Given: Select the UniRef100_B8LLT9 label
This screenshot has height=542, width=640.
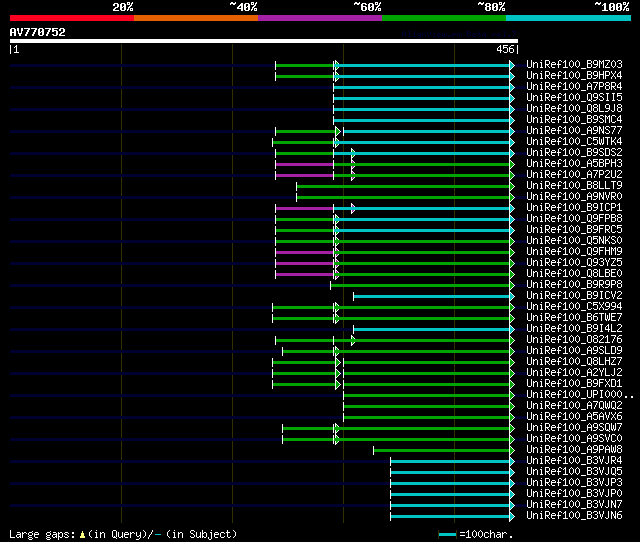Looking at the screenshot, I should coord(574,186).
